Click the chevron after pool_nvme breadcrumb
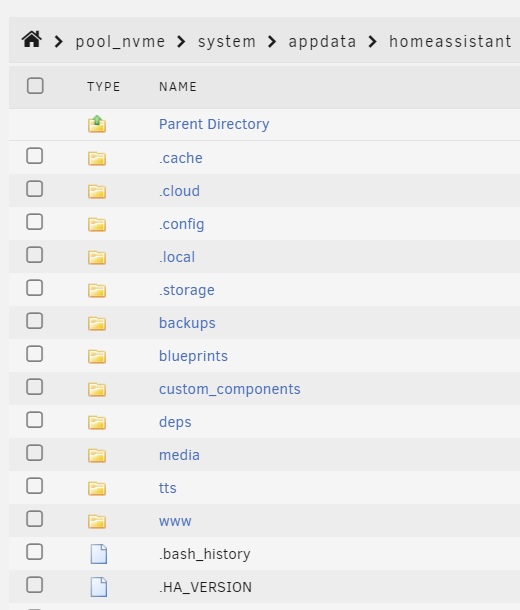 point(181,41)
